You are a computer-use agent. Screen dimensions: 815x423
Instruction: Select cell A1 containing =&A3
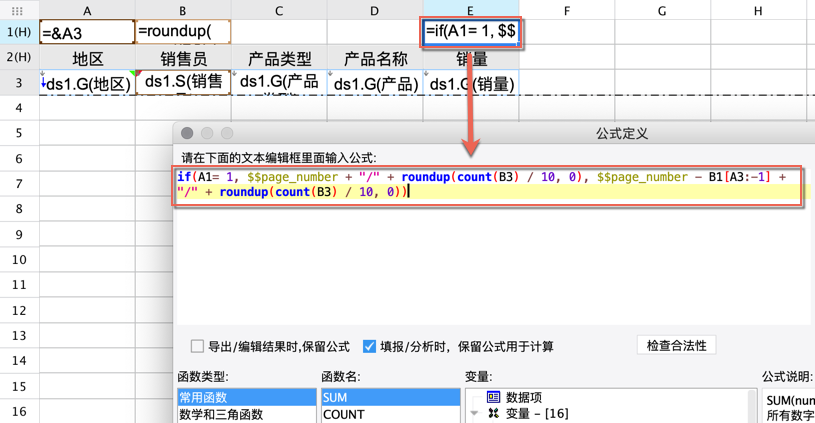87,32
